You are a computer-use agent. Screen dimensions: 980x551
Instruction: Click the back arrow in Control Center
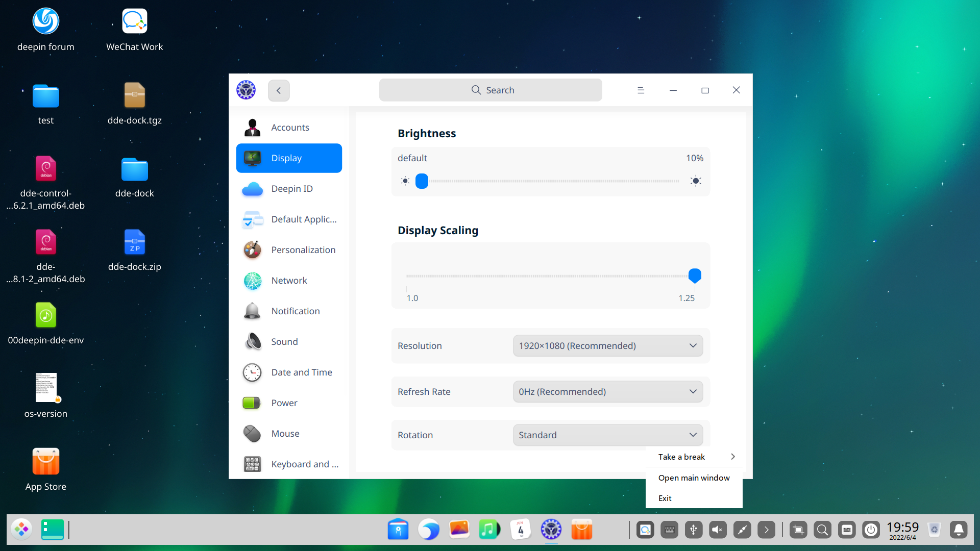coord(279,90)
